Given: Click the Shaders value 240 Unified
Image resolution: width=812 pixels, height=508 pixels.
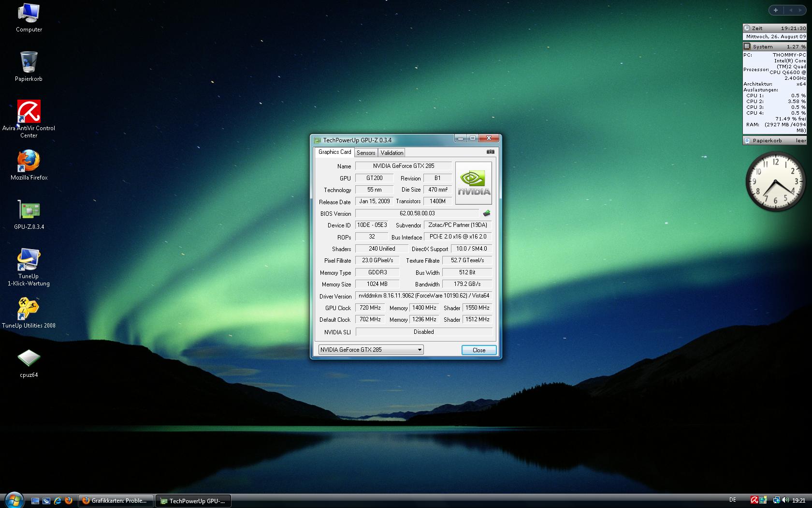Looking at the screenshot, I should [x=381, y=249].
